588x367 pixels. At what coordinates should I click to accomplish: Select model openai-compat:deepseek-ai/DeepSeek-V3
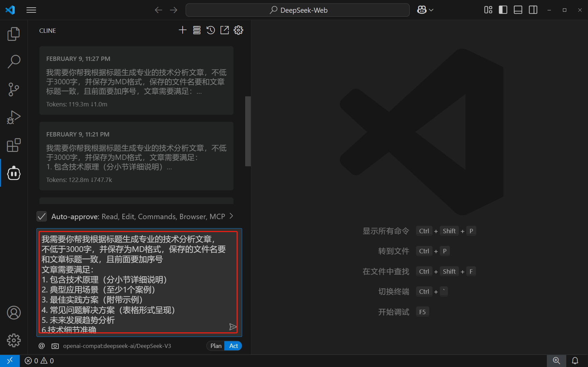(x=117, y=346)
